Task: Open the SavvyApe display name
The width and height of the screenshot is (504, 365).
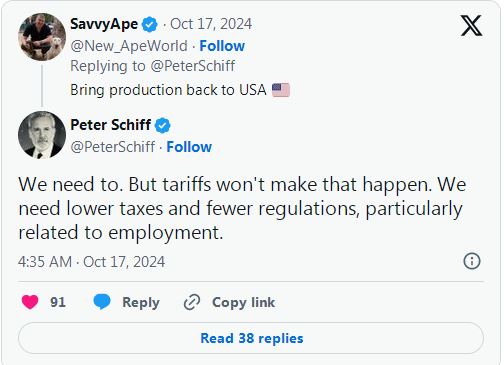Action: 104,24
